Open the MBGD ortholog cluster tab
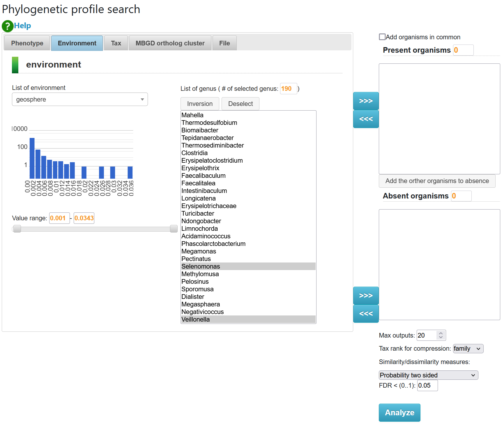 [x=170, y=43]
